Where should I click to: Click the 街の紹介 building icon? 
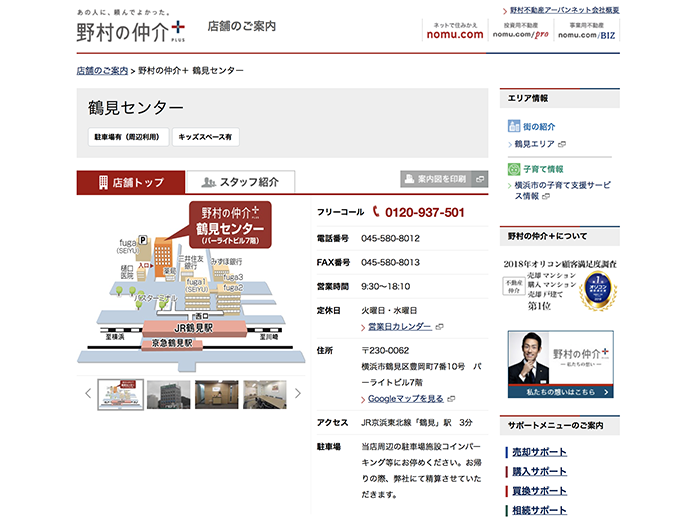coord(515,126)
